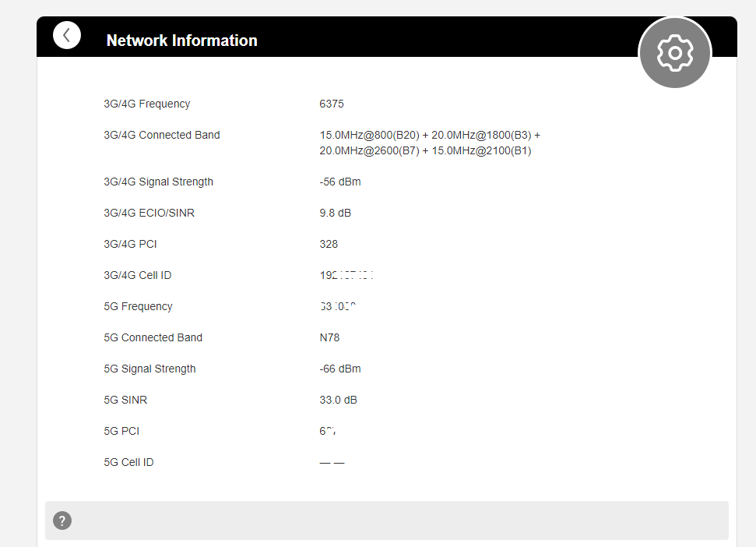Select the 5G Cell ID label
This screenshot has height=547, width=756.
point(128,462)
